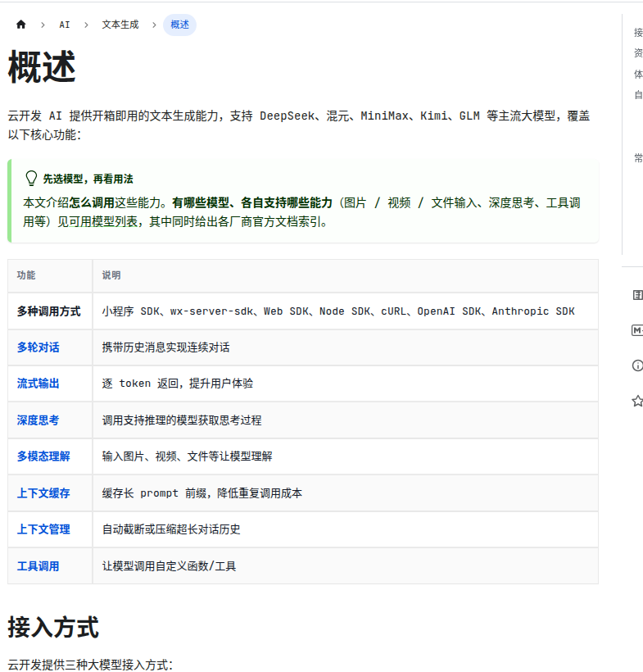The height and width of the screenshot is (672, 643).
Task: Open the 多轮对话 link
Action: (x=38, y=347)
